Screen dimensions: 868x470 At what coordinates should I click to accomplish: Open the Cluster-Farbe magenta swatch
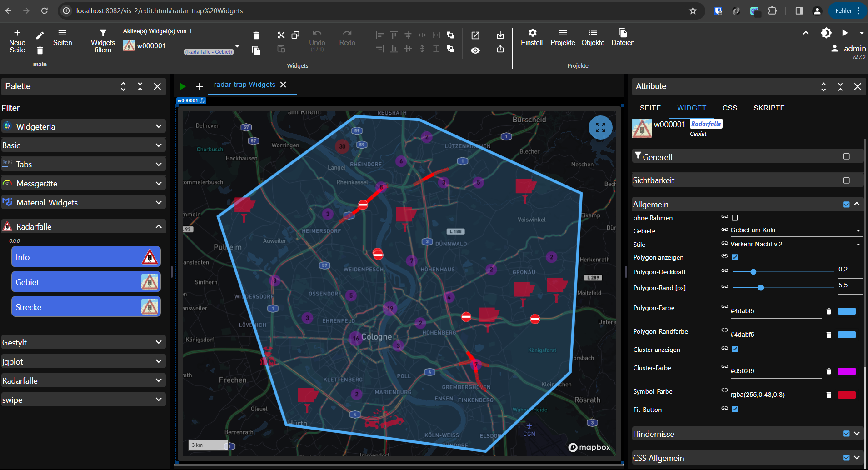(x=847, y=371)
